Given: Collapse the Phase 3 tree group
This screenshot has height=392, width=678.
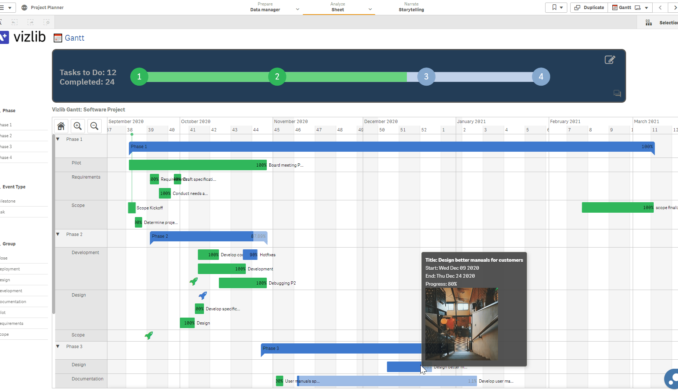Looking at the screenshot, I should point(58,346).
